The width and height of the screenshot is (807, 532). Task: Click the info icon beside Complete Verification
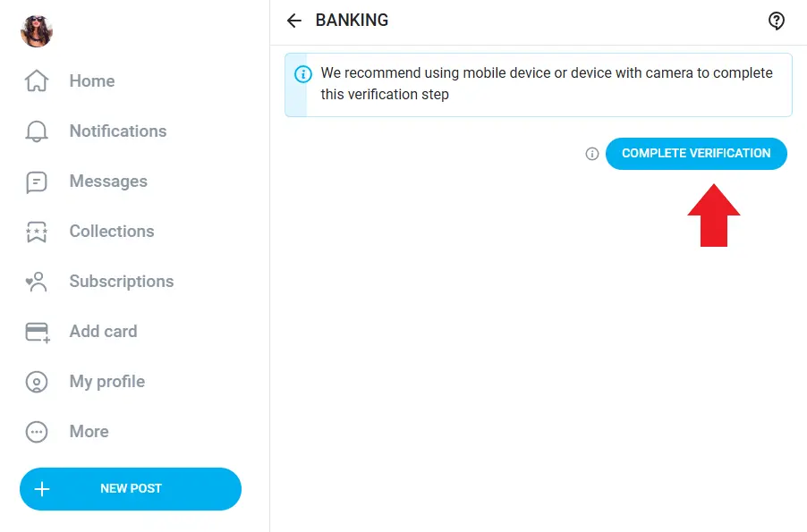pyautogui.click(x=591, y=153)
